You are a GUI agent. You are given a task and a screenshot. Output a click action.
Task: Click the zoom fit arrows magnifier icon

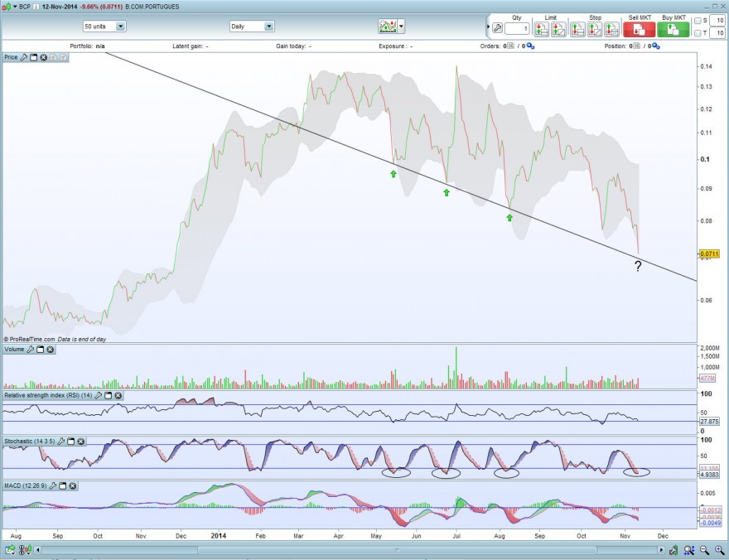(x=689, y=551)
